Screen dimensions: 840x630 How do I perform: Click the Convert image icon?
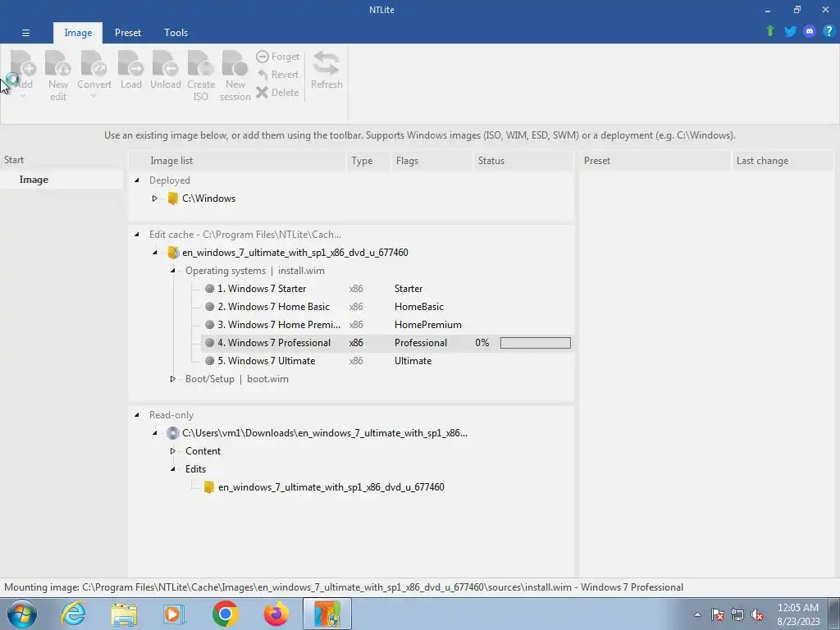[x=94, y=64]
